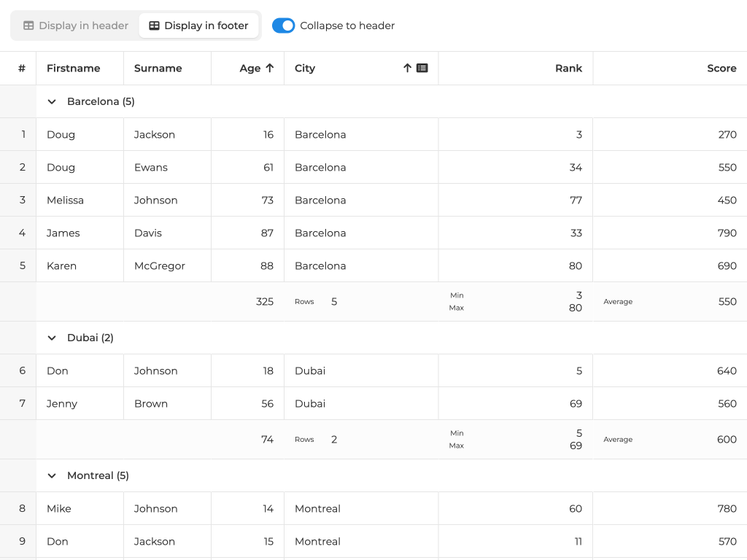Click the table icon in Display in header
This screenshot has height=560, width=747.
point(28,26)
